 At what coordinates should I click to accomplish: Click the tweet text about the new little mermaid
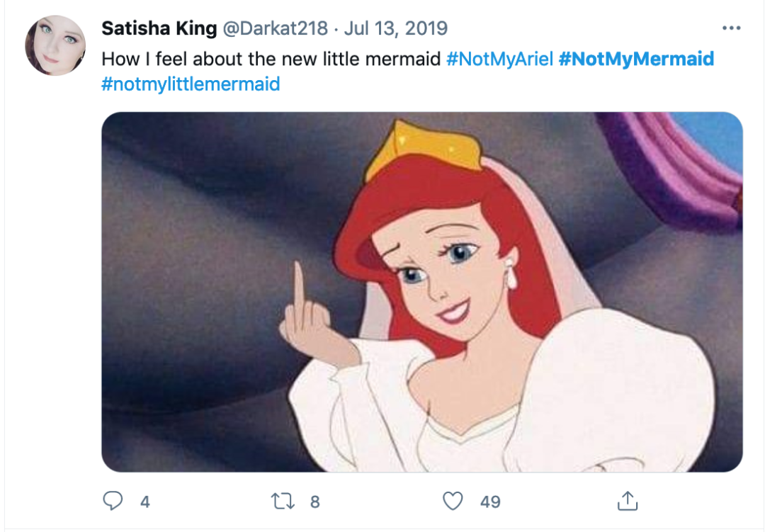272,58
